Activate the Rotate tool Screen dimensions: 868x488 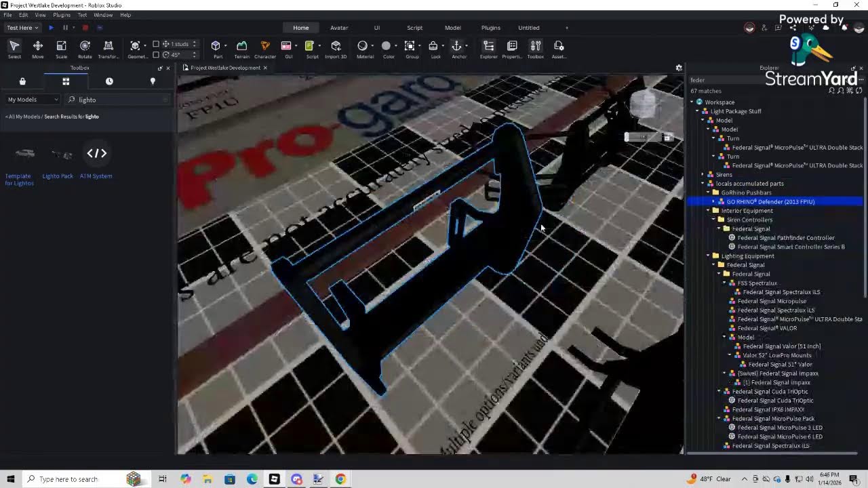coord(85,49)
